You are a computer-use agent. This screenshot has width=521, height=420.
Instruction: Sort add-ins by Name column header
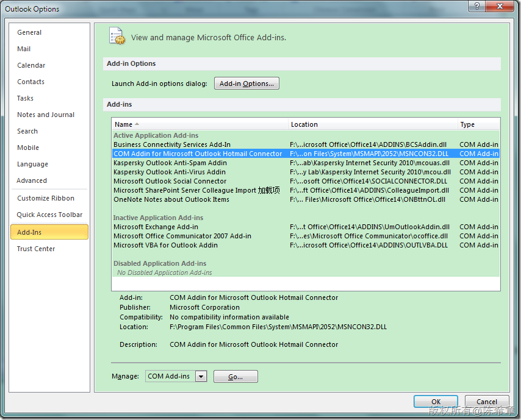(200, 124)
